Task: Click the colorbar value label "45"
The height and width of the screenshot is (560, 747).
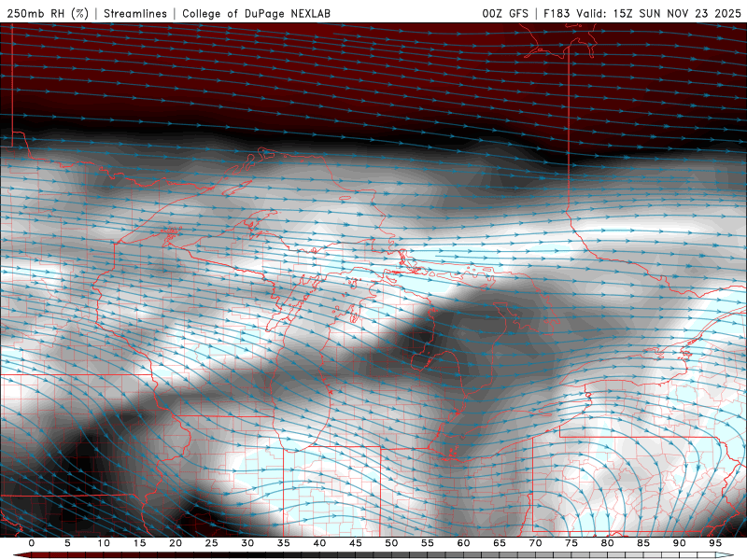Action: 356,543
